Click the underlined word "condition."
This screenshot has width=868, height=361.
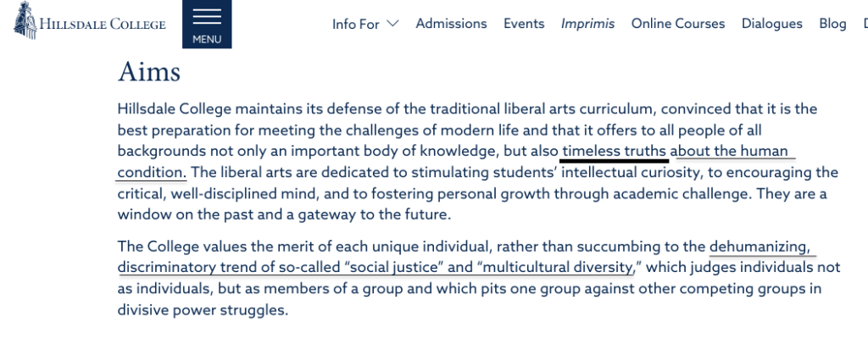152,173
